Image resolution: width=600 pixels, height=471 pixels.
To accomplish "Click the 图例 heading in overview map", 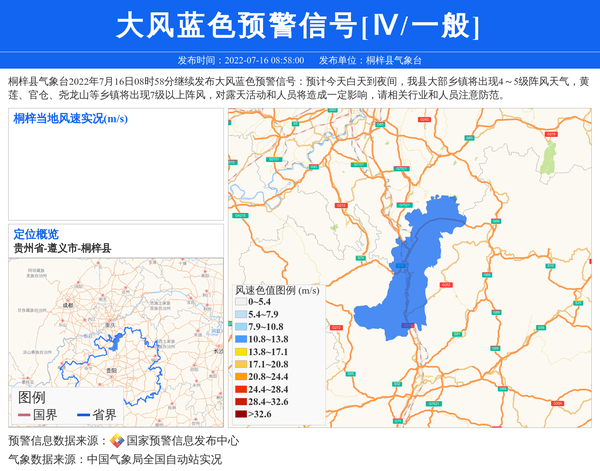I will point(32,398).
